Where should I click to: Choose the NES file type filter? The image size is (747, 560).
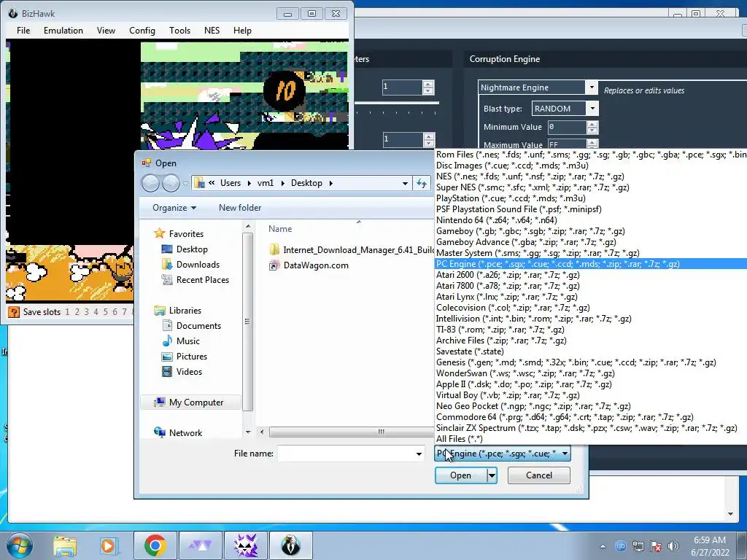591,176
